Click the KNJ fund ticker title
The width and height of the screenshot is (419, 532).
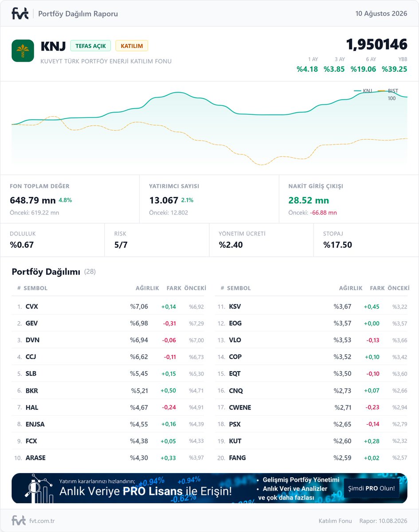coord(53,46)
